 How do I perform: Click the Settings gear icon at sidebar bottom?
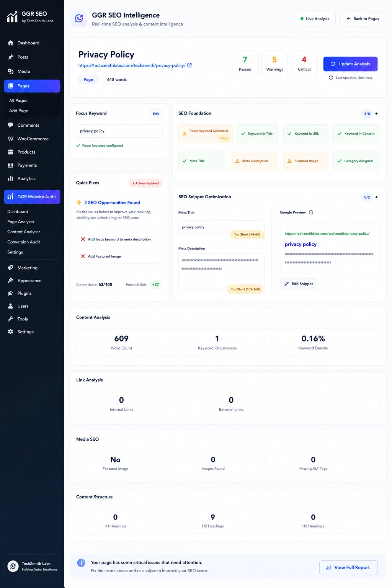point(11,332)
